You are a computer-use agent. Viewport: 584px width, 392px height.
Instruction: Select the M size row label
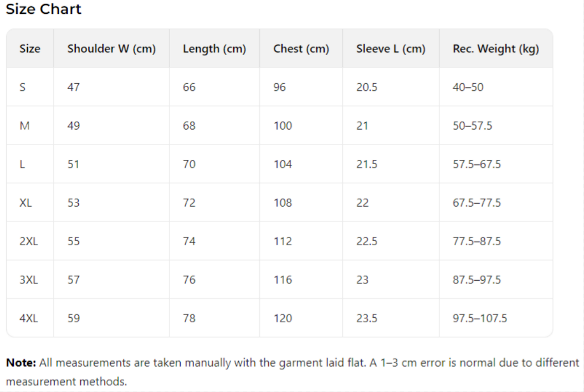pos(24,126)
